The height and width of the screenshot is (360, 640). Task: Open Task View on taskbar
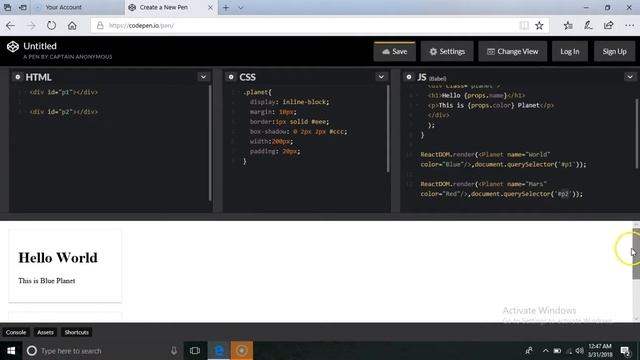[x=195, y=351]
